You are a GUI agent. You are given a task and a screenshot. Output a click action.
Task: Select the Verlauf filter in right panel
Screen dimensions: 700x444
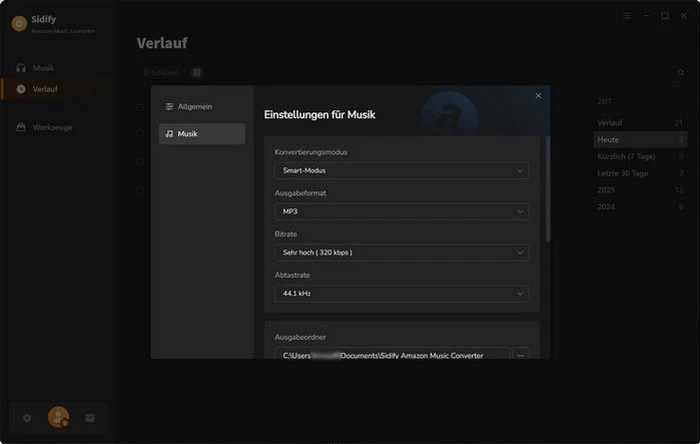pyautogui.click(x=640, y=123)
